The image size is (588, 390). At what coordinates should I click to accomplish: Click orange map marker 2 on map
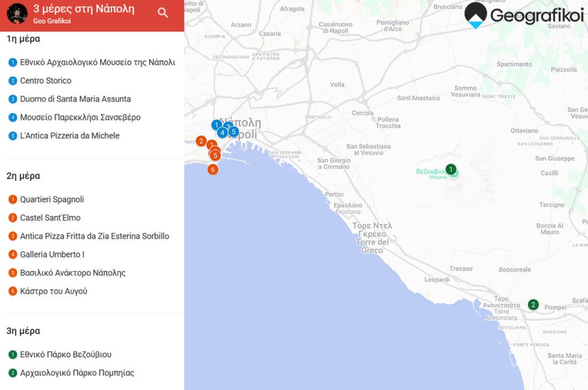coord(201,141)
